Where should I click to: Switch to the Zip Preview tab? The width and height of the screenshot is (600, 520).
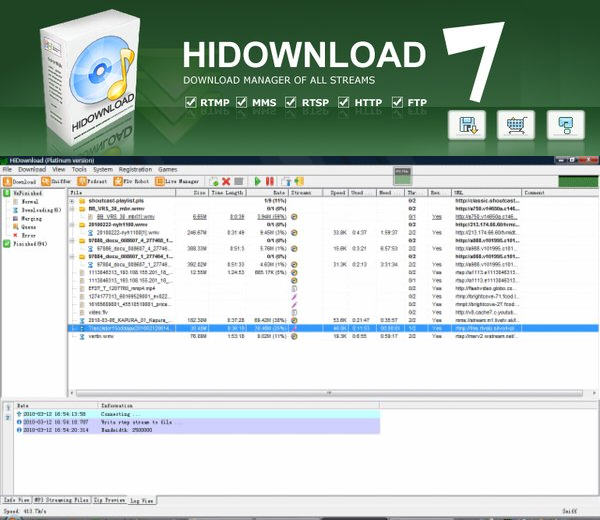click(109, 500)
